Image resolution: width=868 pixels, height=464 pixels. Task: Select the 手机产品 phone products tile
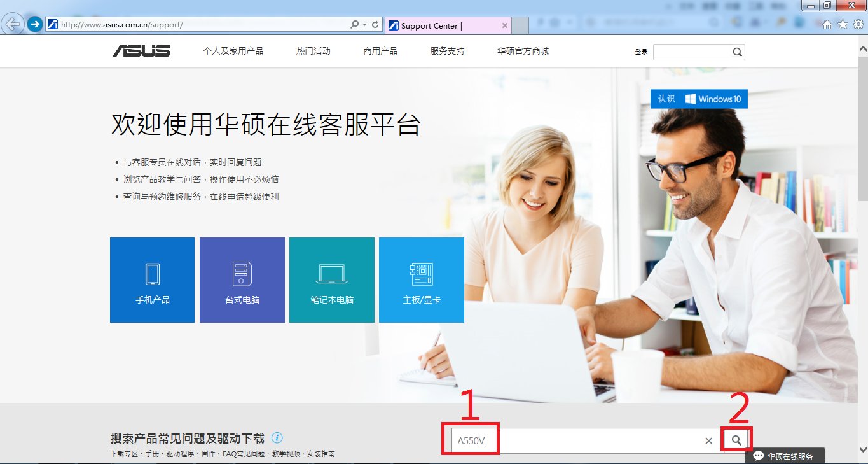point(152,280)
